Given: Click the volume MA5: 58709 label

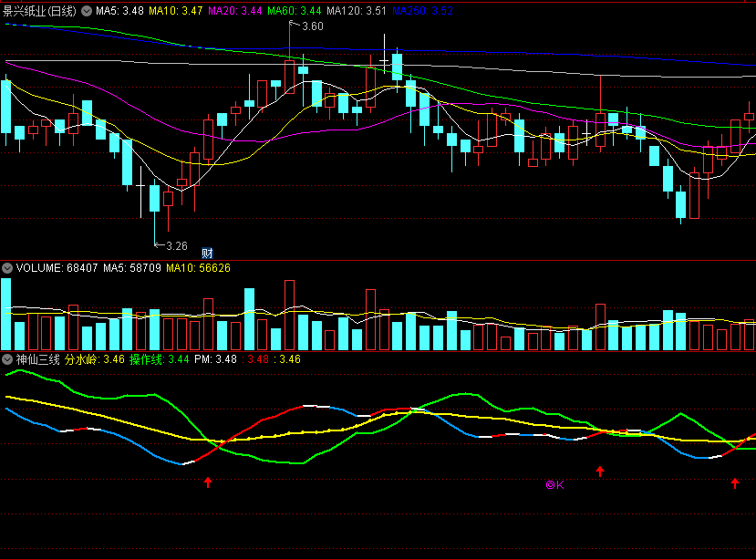Looking at the screenshot, I should pos(132,268).
